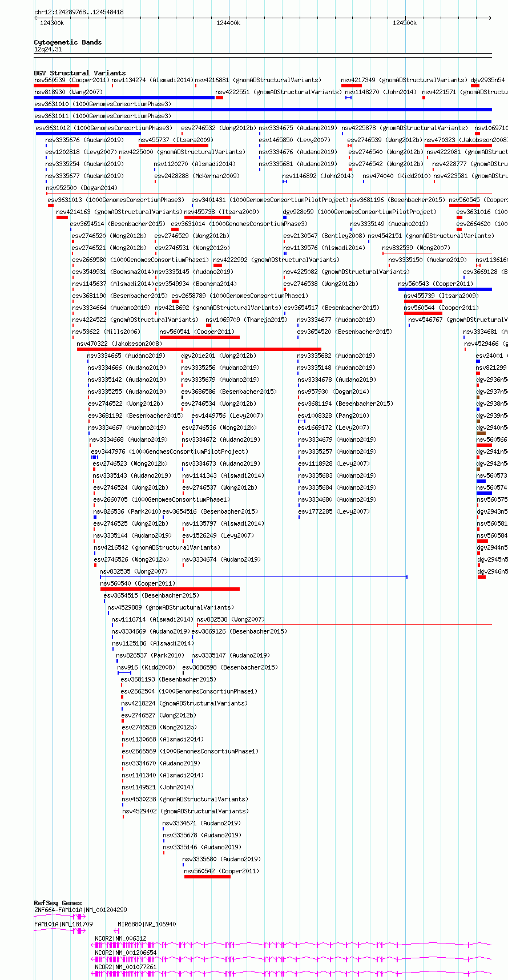Select nsv952500 (Dogan2014) label

(82, 188)
